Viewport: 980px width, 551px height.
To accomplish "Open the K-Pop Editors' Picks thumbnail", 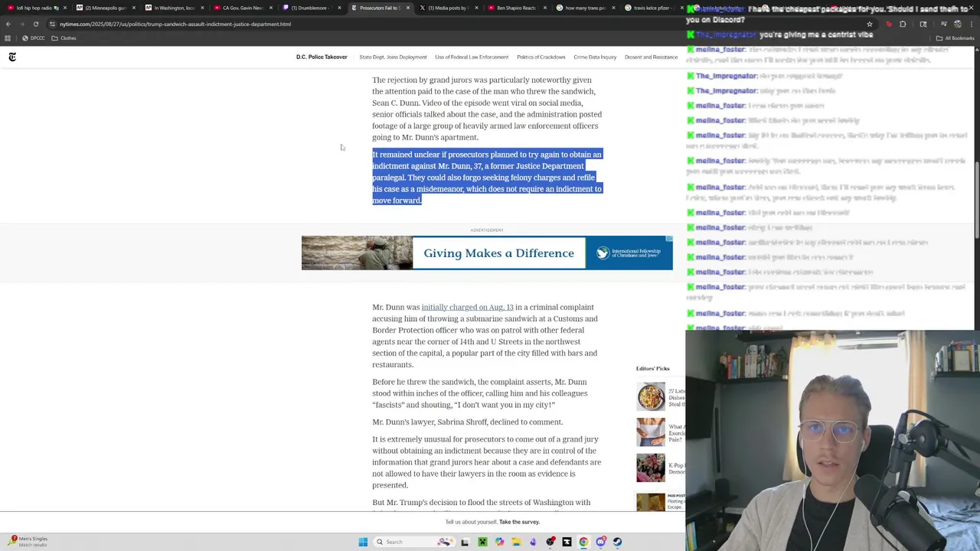I will coord(651,468).
